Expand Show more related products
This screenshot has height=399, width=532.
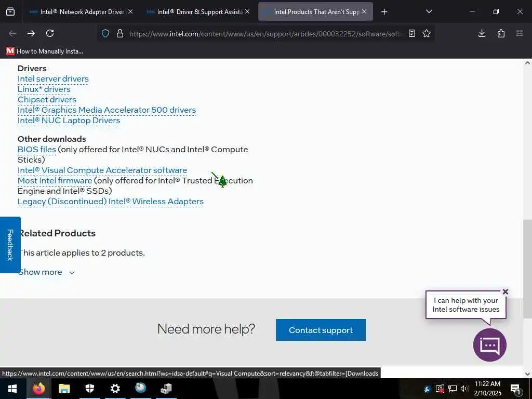click(x=46, y=272)
